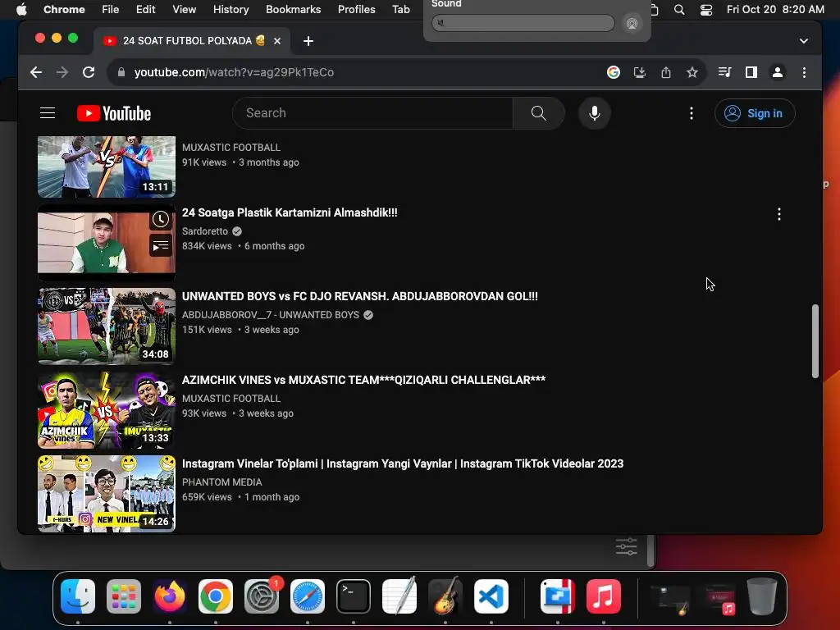Open the Instagram Vinelar 14:26 thumbnail

click(x=107, y=493)
